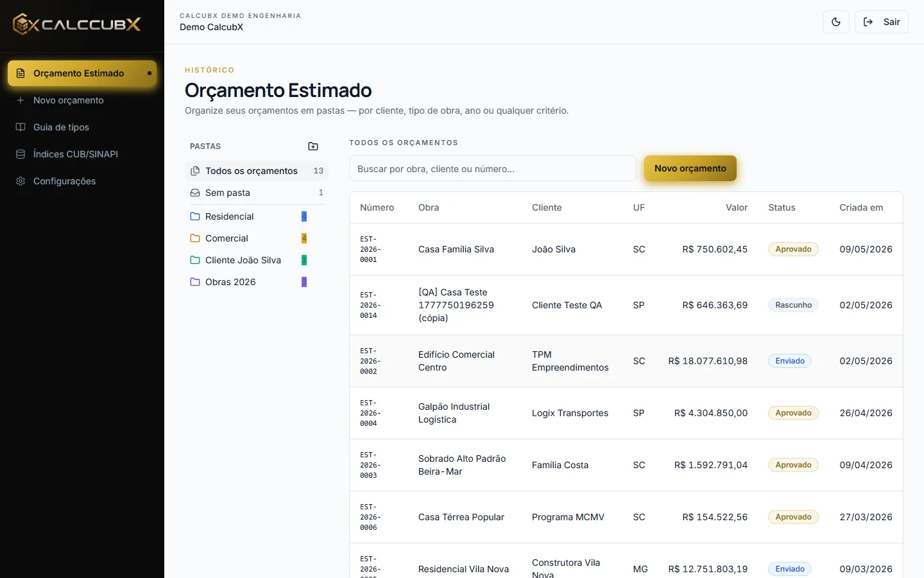Image resolution: width=924 pixels, height=578 pixels.
Task: Click the CalcubX logo in sidebar
Action: (77, 24)
